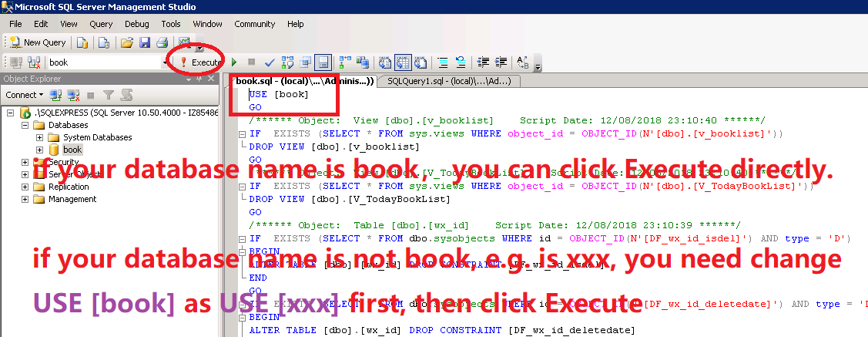The width and height of the screenshot is (868, 337).
Task: Open Connect dropdown in Object Explorer
Action: click(25, 95)
